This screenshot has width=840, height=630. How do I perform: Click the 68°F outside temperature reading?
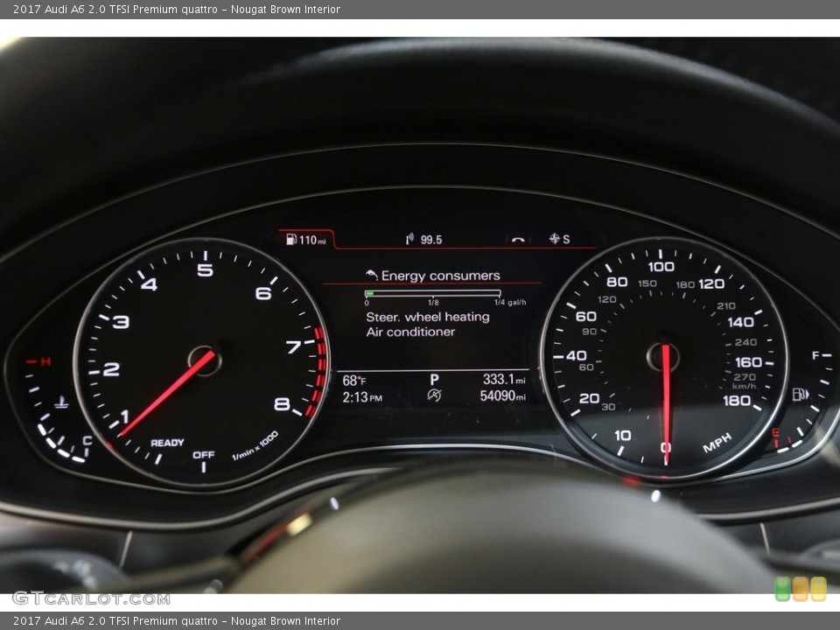click(354, 381)
